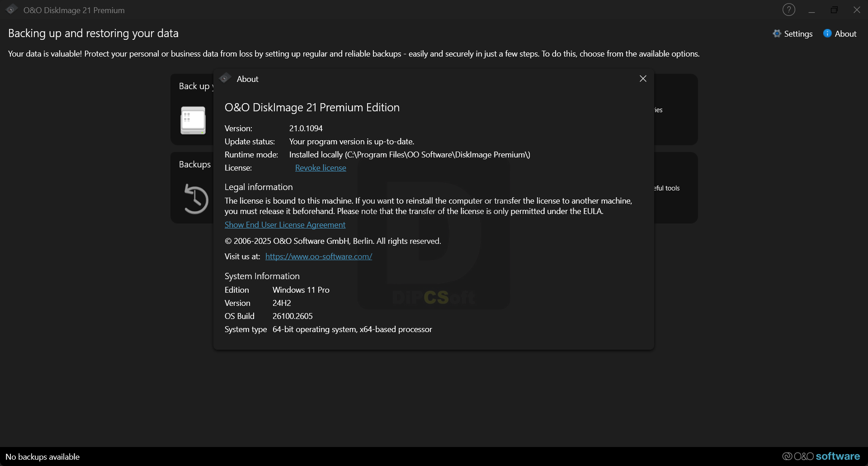Visit the oo-software.com website link

click(319, 257)
